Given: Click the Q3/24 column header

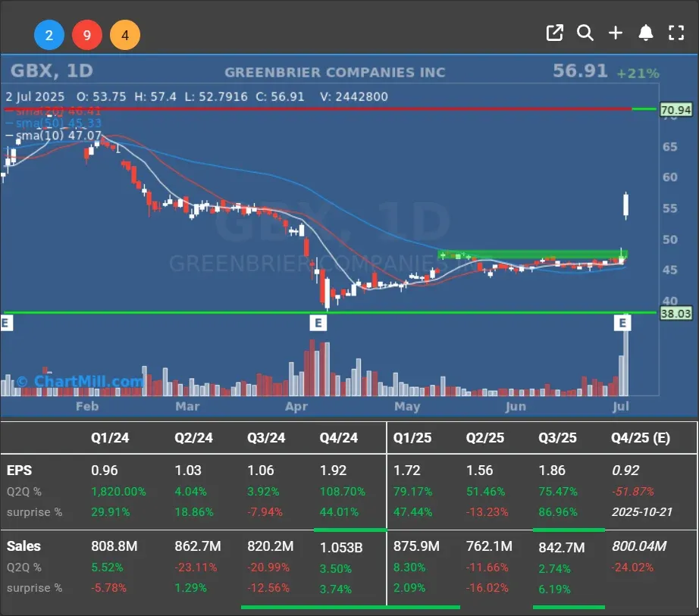Looking at the screenshot, I should [266, 438].
